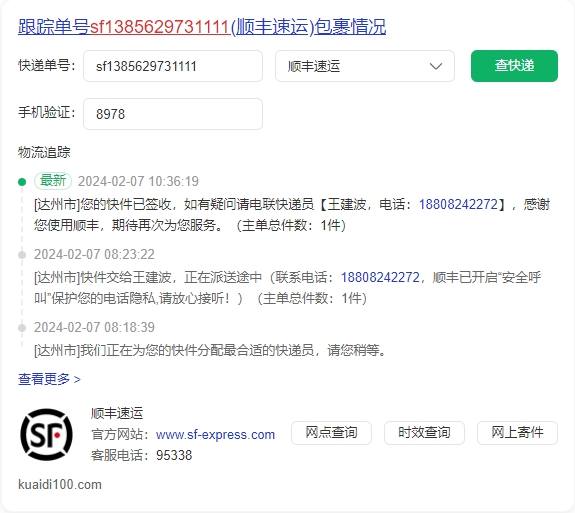The image size is (575, 513).
Task: Focus the 手机验证 input field
Action: coord(173,114)
